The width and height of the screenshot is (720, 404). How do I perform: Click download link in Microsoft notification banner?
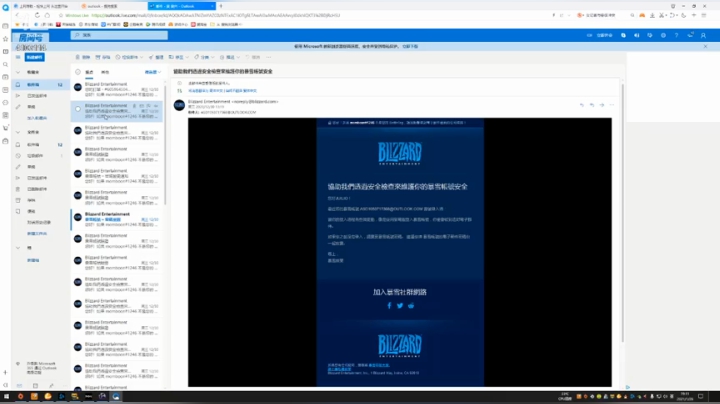410,46
